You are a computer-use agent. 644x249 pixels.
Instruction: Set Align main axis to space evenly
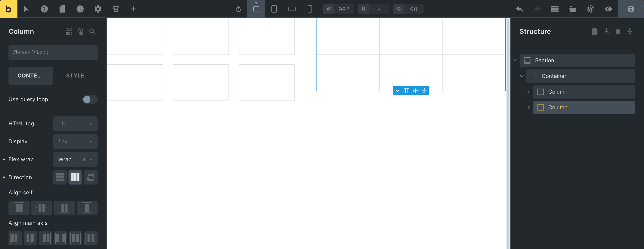pos(91,238)
